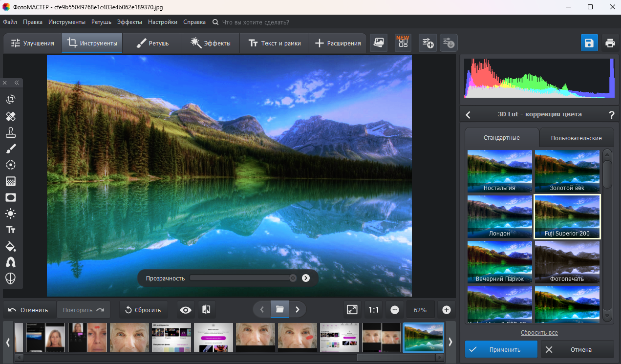Toggle the before/after split comparison
621x364 pixels.
point(206,310)
